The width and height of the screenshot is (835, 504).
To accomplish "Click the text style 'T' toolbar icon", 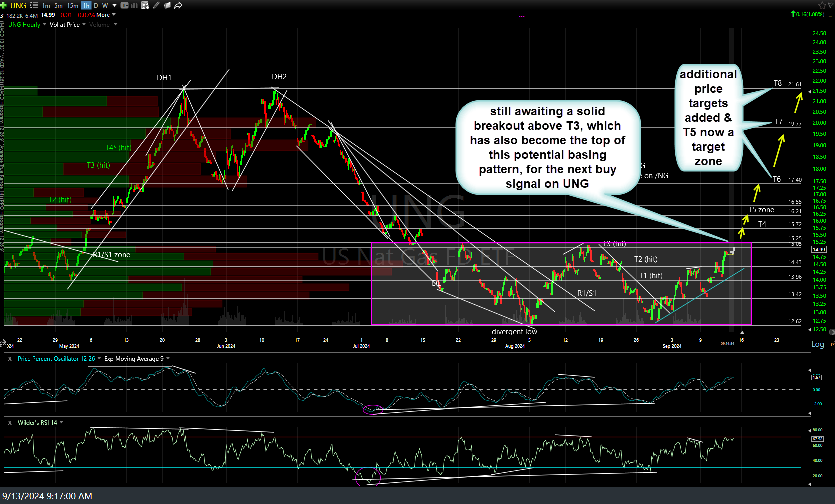I will coord(124,5).
